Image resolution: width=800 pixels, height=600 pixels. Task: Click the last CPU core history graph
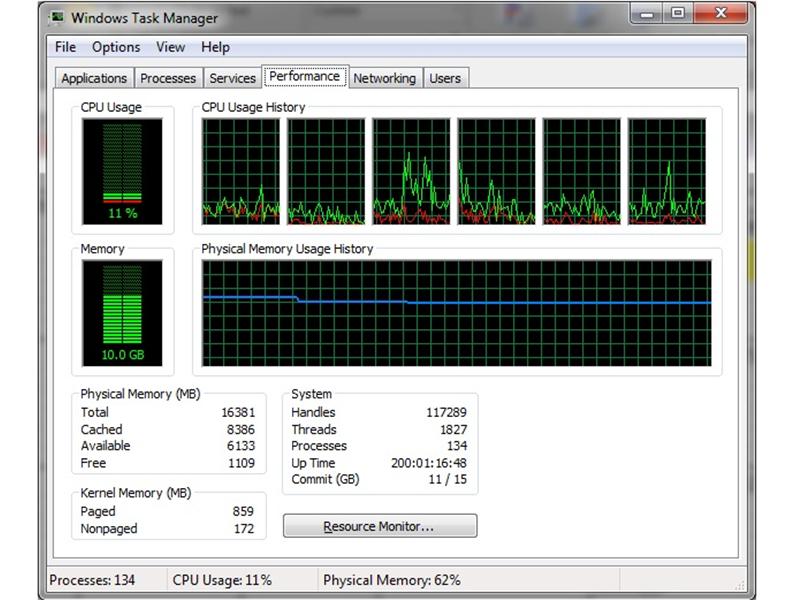coord(668,172)
